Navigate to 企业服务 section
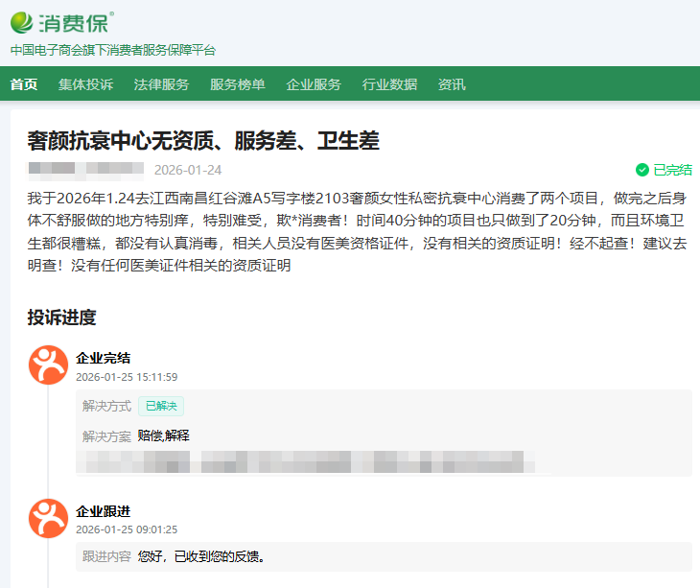Image resolution: width=700 pixels, height=588 pixels. (313, 84)
